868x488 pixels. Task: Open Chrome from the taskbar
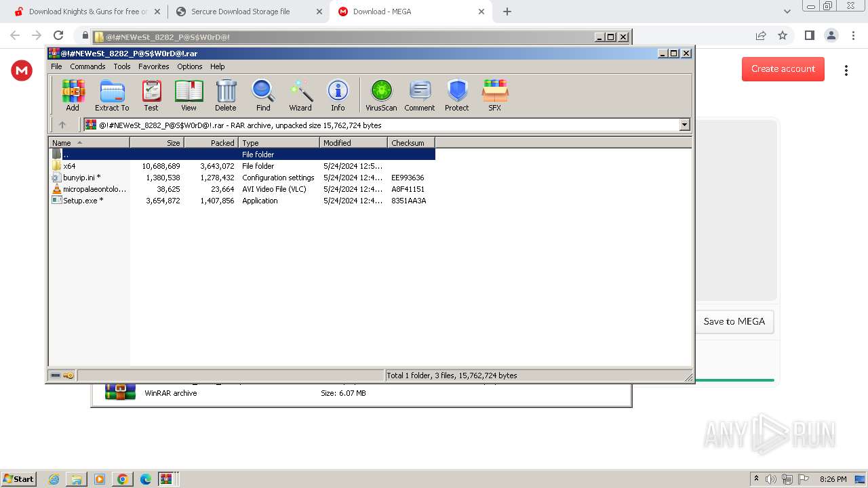coord(123,479)
